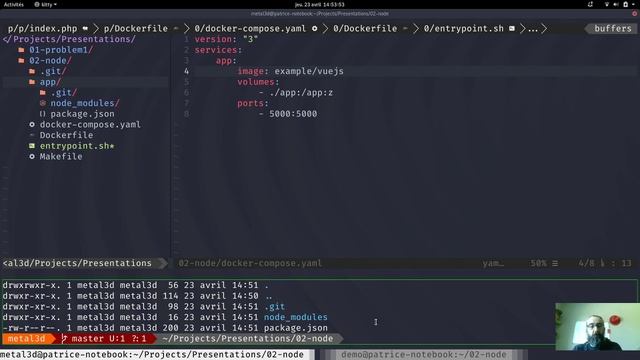Image resolution: width=640 pixels, height=360 pixels.
Task: Click the image: example/vuejs line
Action: [290, 71]
